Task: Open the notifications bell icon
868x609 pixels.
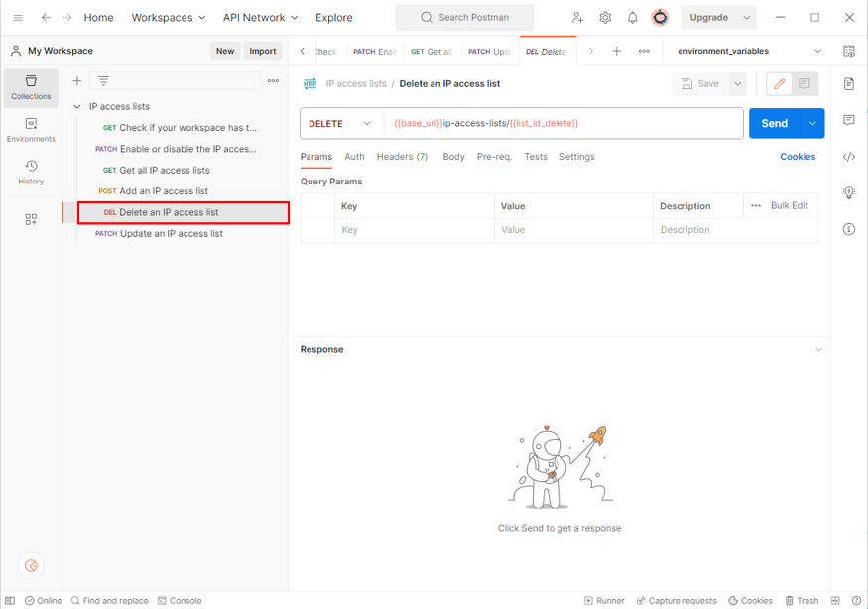Action: pyautogui.click(x=632, y=18)
